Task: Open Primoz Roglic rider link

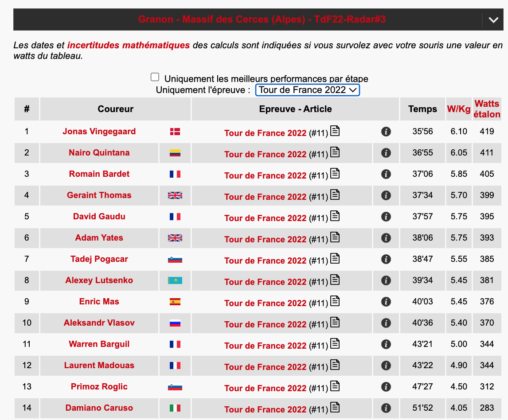Action: click(x=99, y=386)
